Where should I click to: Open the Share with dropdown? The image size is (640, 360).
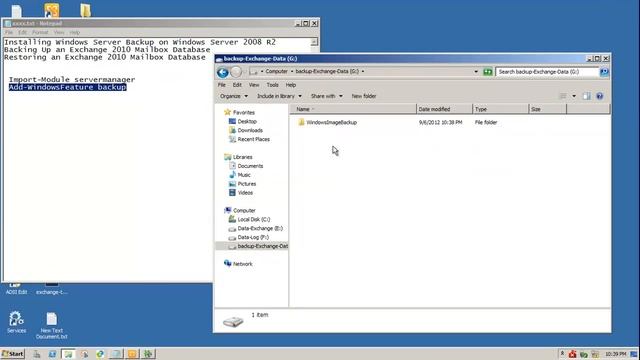tap(327, 96)
